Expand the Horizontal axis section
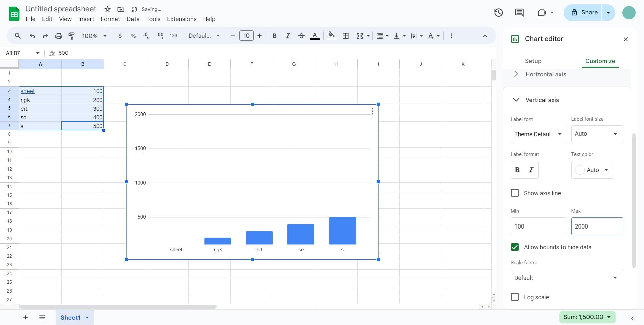The image size is (644, 325). (x=545, y=74)
